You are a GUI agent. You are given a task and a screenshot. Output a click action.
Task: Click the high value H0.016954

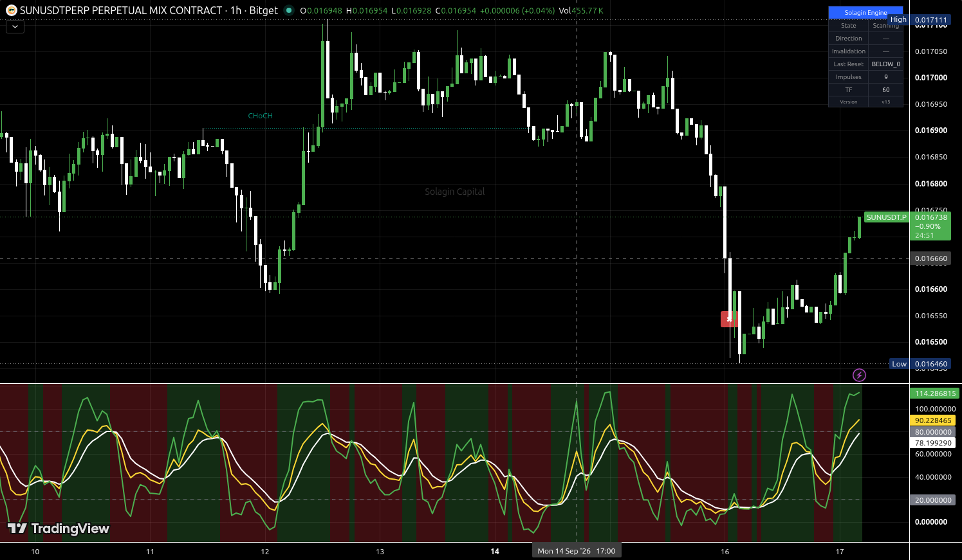367,10
